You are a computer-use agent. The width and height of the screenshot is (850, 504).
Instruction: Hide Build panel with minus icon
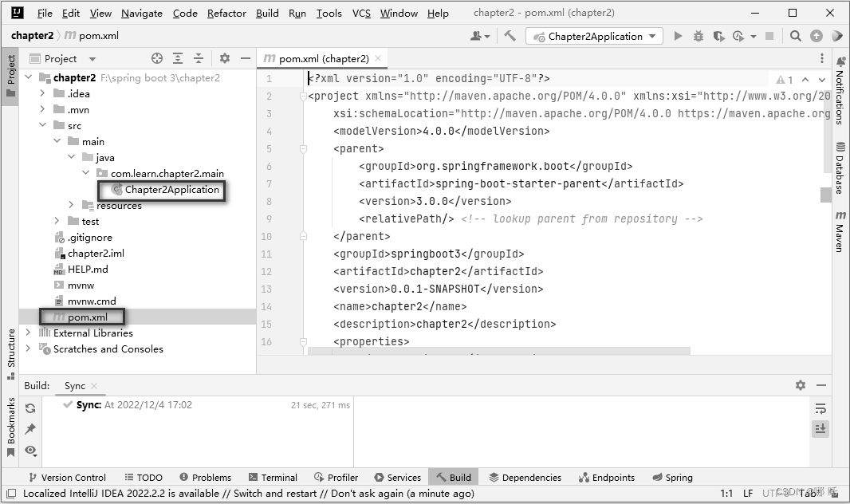pos(821,385)
